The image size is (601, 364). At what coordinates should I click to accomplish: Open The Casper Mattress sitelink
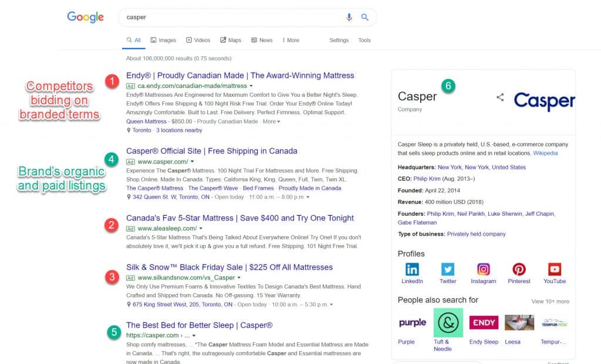click(154, 188)
